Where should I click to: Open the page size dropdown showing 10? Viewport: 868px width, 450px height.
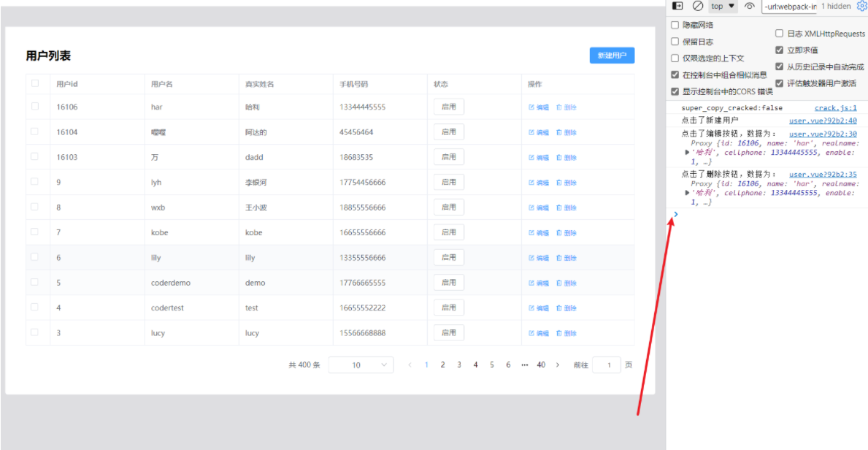(361, 365)
